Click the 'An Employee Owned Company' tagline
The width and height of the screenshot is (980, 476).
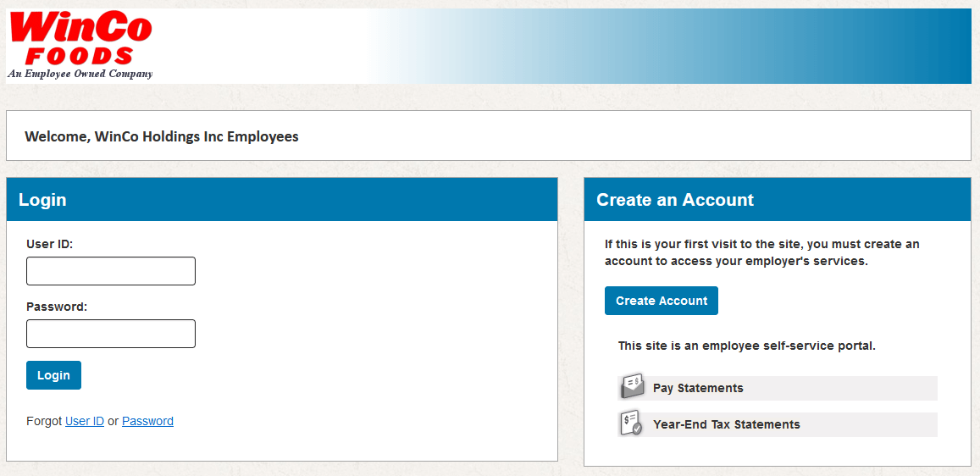pyautogui.click(x=80, y=74)
